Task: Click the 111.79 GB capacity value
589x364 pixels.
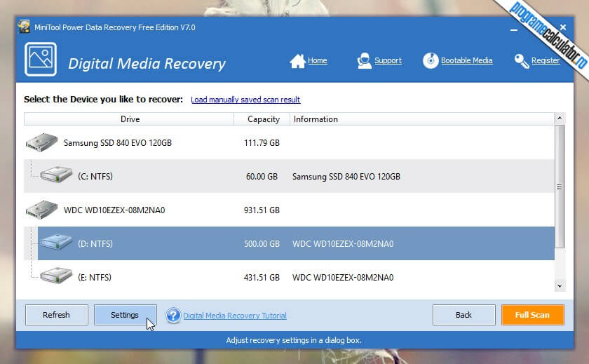Action: 262,143
